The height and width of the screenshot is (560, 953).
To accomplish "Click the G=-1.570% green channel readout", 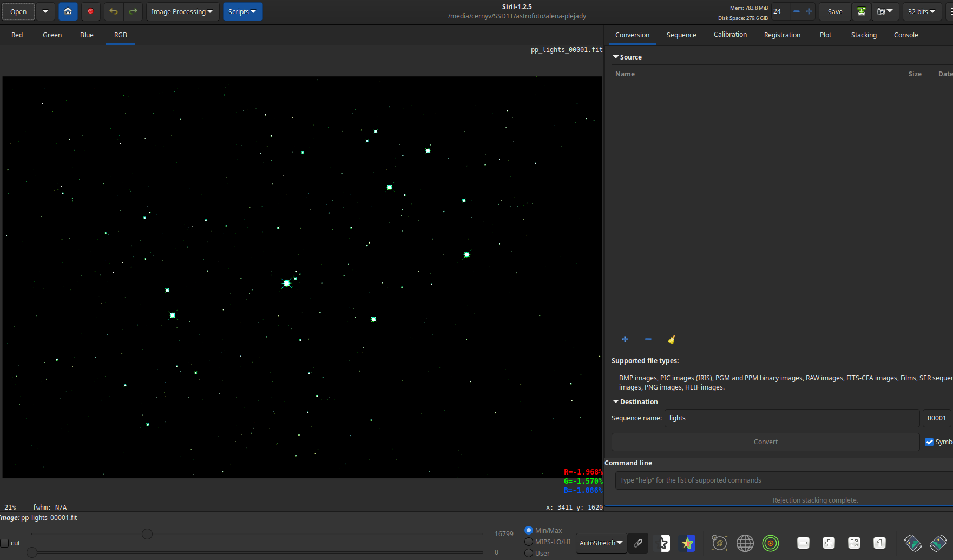I will pyautogui.click(x=583, y=481).
